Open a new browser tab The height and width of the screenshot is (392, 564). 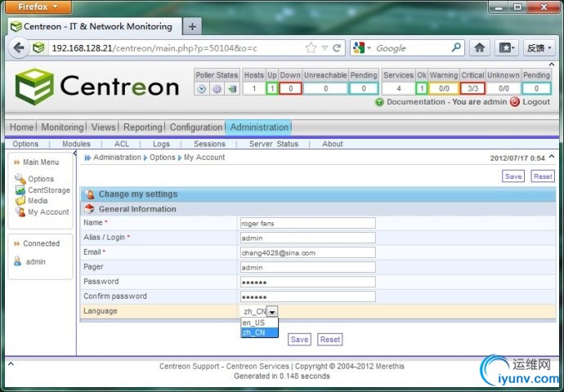click(x=192, y=27)
